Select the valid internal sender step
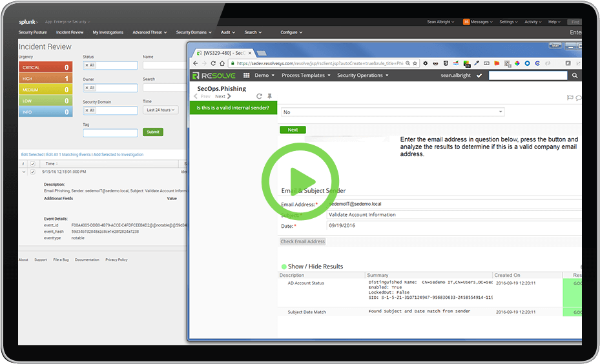 click(x=233, y=108)
